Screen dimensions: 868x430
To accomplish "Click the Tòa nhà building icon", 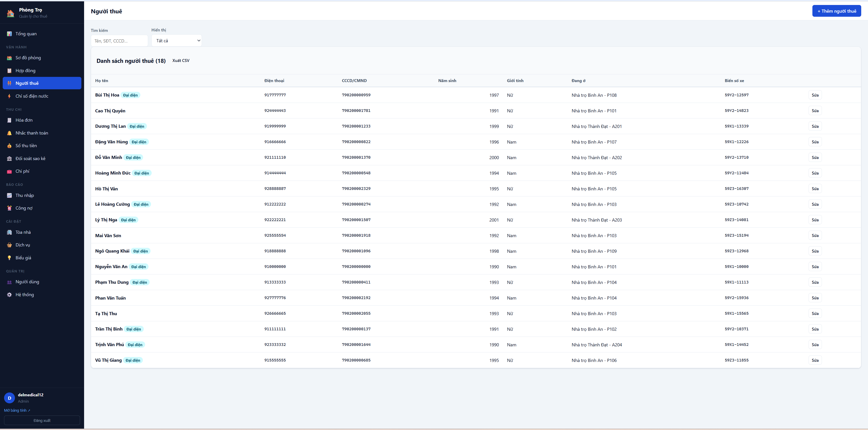I will click(9, 232).
